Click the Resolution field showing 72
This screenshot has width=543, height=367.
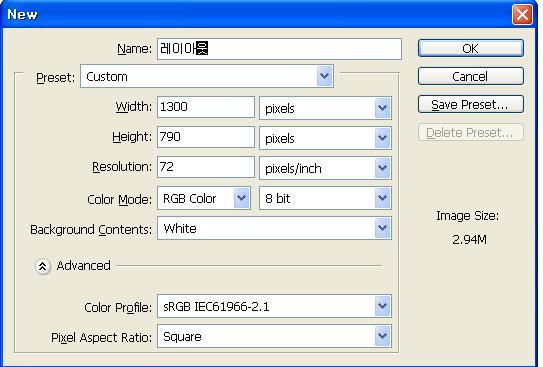point(206,167)
